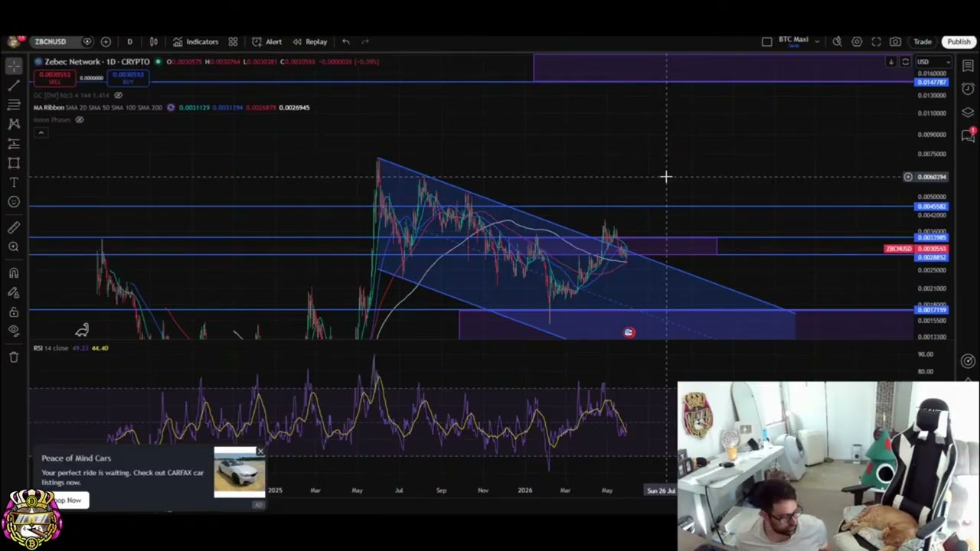Screen dimensions: 980x551
Task: Activate the zoom in tool
Action: (14, 246)
